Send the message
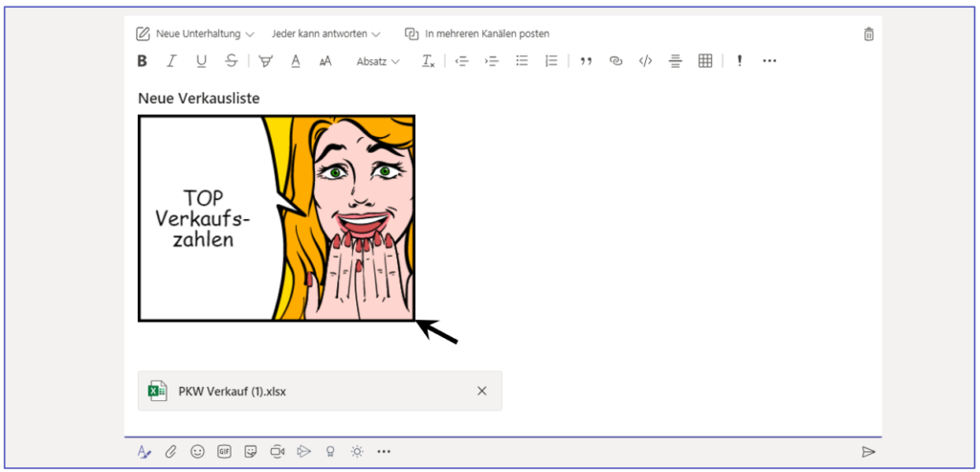 click(x=868, y=451)
